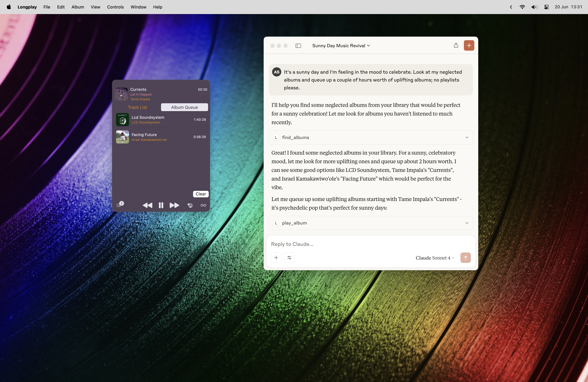588x382 pixels.
Task: Skip to next track in Longplay
Action: point(174,205)
